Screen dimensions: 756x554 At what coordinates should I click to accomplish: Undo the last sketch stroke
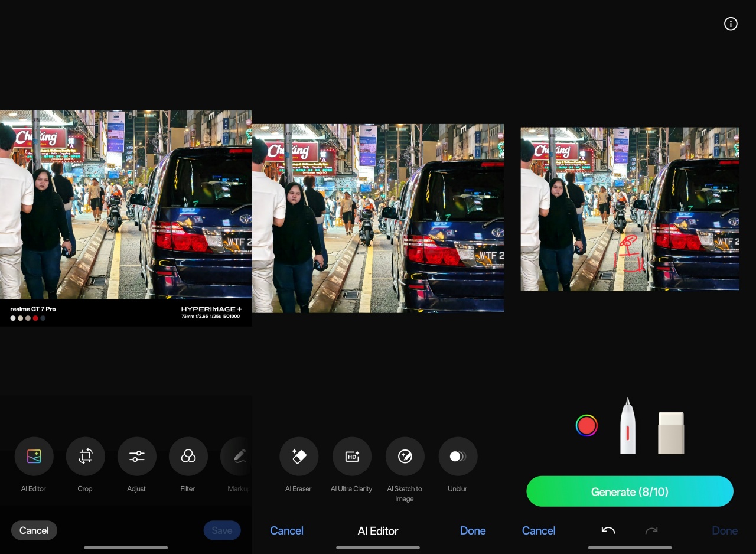click(x=608, y=530)
